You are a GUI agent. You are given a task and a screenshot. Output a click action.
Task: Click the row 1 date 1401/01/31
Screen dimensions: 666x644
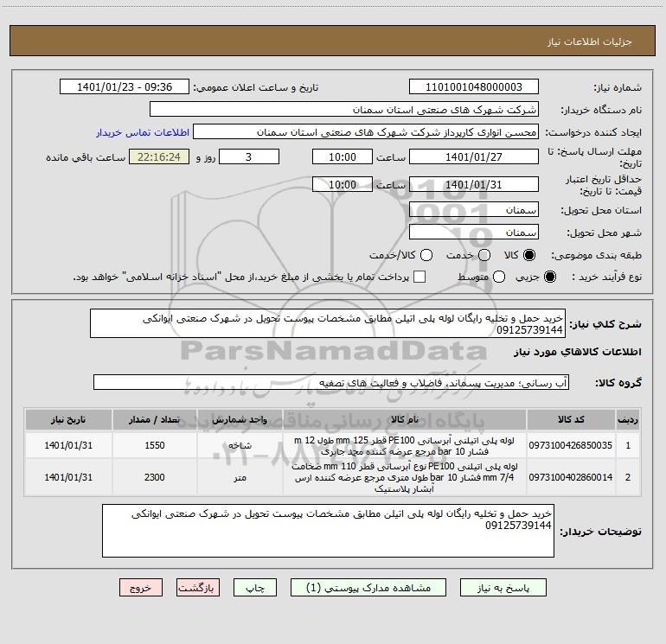pos(68,445)
